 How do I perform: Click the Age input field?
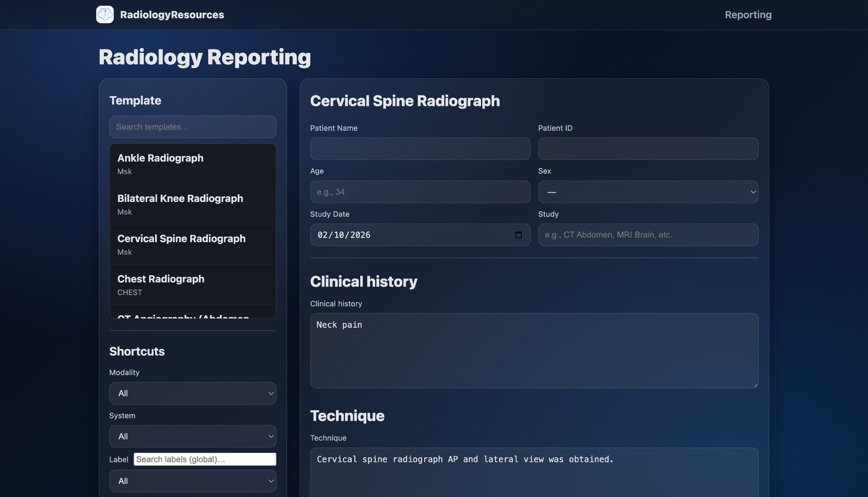pyautogui.click(x=420, y=192)
